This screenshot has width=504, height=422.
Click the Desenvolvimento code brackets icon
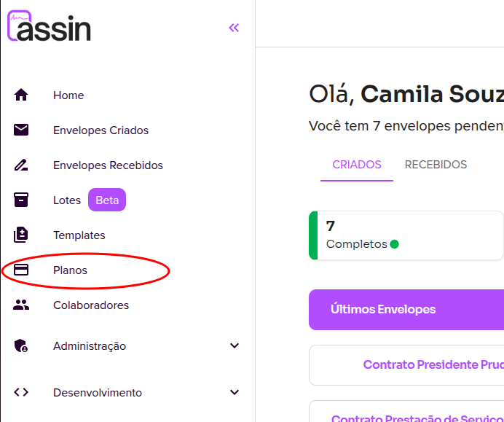[x=21, y=392]
